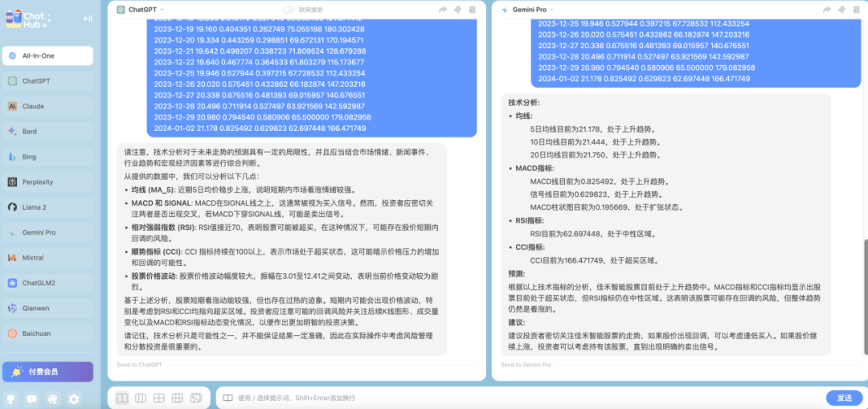Image resolution: width=868 pixels, height=409 pixels.
Task: Click the Qianwen icon in sidebar
Action: click(x=12, y=308)
